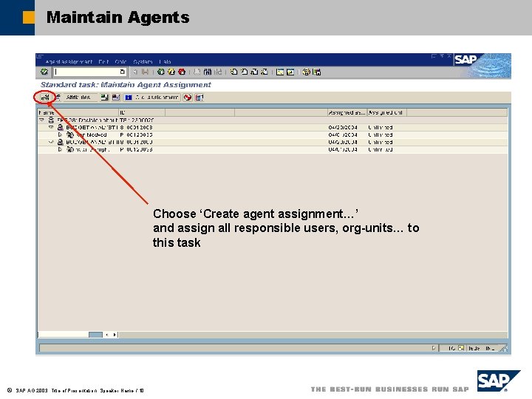The height and width of the screenshot is (399, 532).
Task: Click the Next page icon
Action: [x=254, y=72]
